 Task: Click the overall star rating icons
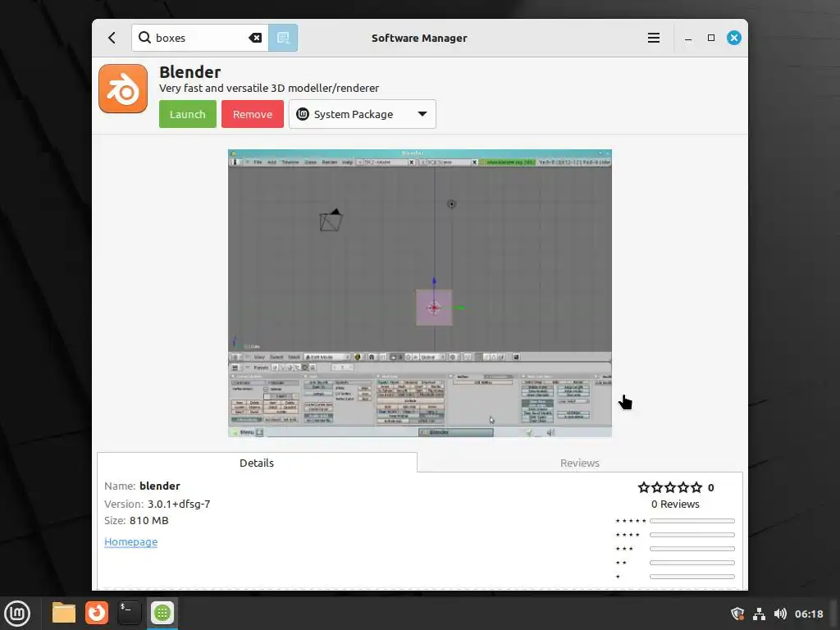(x=669, y=487)
